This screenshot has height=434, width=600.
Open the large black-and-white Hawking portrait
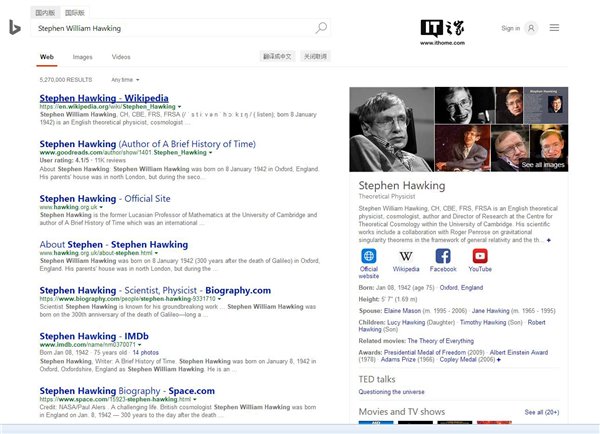click(x=391, y=129)
